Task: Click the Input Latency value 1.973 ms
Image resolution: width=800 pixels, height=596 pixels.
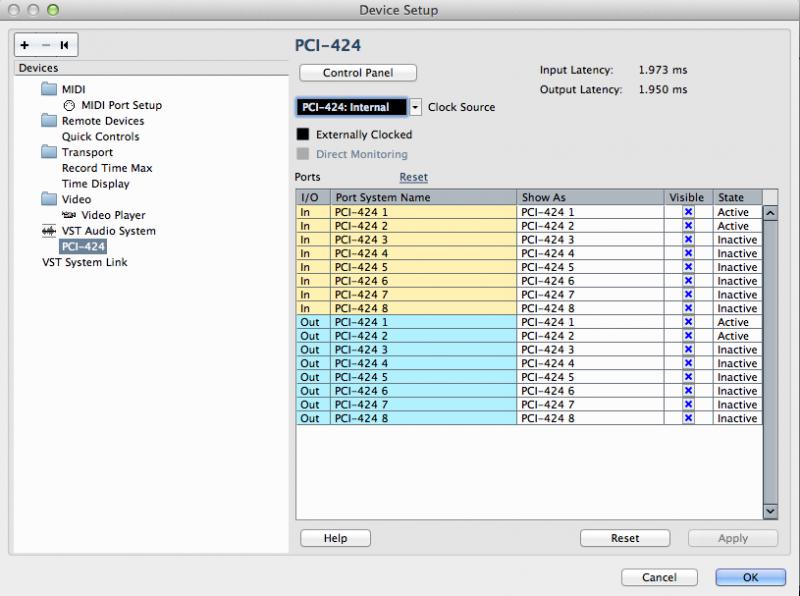Action: (663, 70)
